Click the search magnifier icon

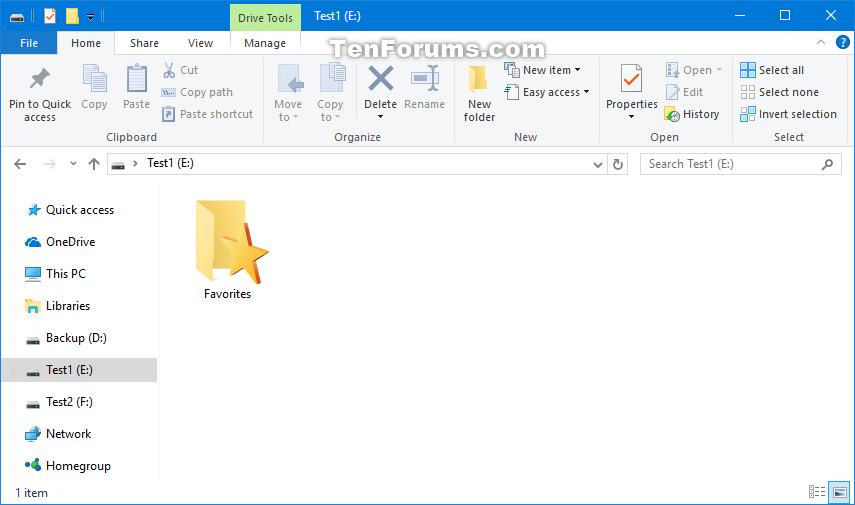(827, 164)
